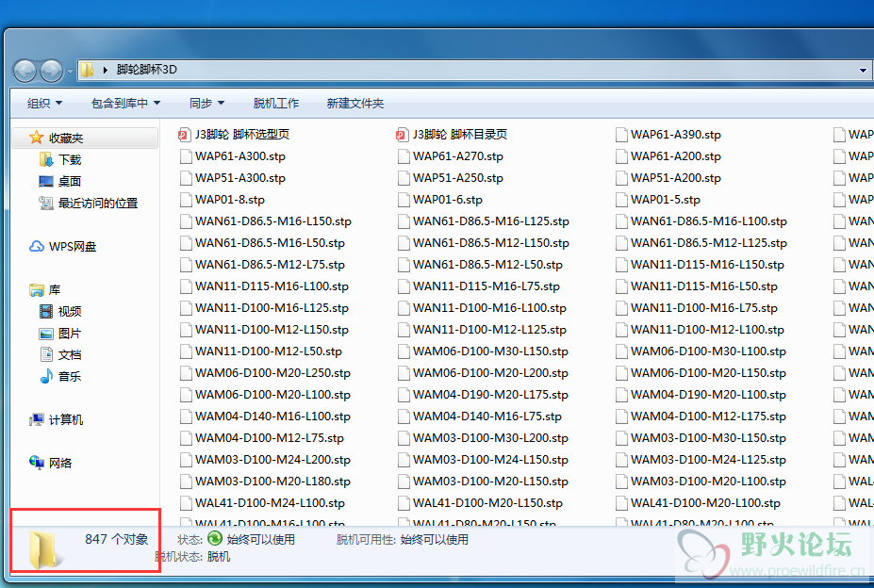Select file name WAM03-D100-M30-L200.stp

click(490, 438)
